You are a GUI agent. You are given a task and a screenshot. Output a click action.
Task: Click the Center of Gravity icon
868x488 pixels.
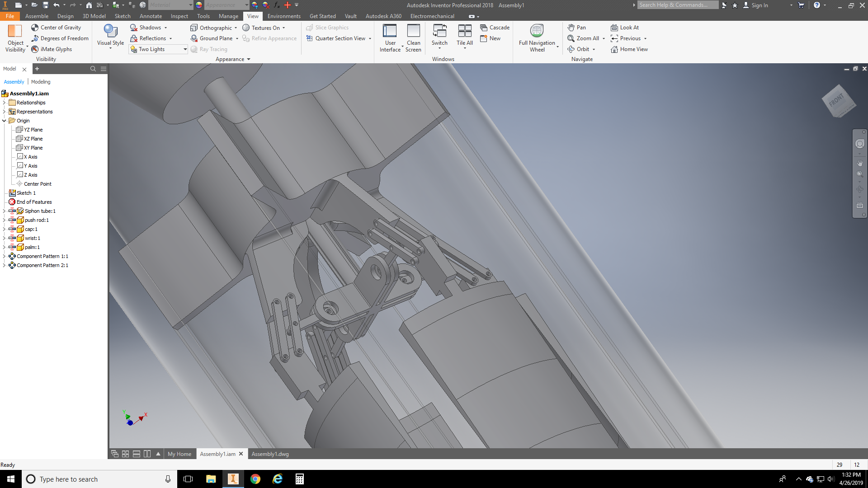(x=35, y=28)
